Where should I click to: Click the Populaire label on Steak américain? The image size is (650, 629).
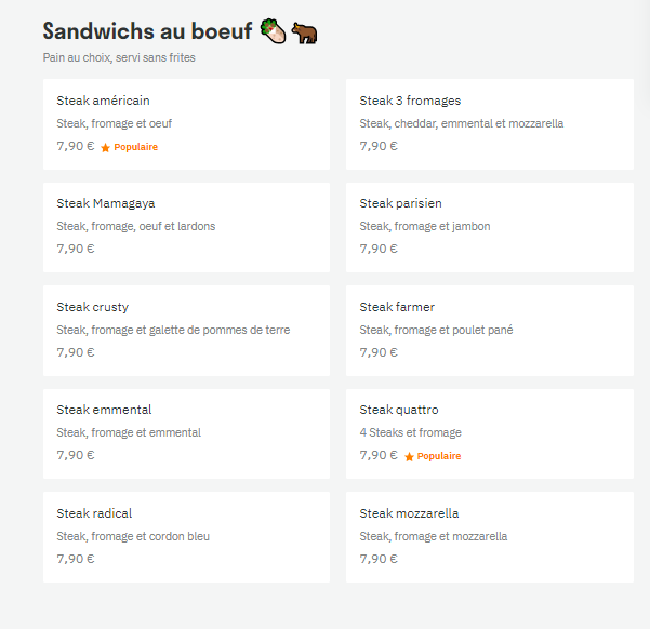[136, 147]
